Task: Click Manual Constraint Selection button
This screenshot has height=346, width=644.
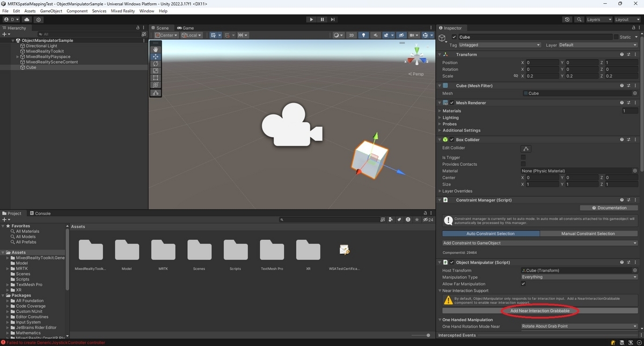Action: (588, 234)
